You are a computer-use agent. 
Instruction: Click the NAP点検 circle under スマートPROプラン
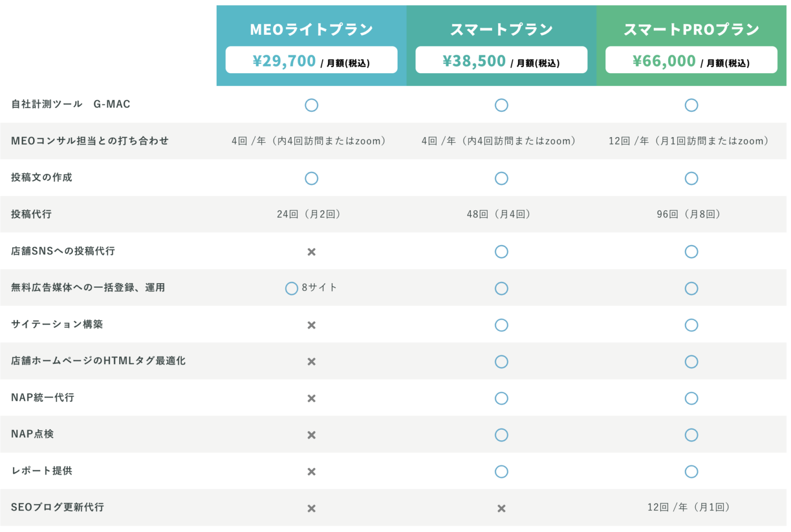(x=691, y=435)
